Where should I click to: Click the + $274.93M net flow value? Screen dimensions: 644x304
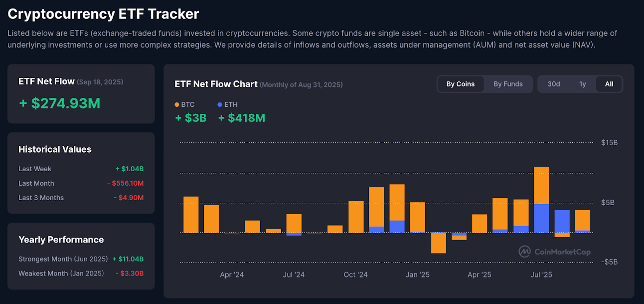click(x=59, y=103)
